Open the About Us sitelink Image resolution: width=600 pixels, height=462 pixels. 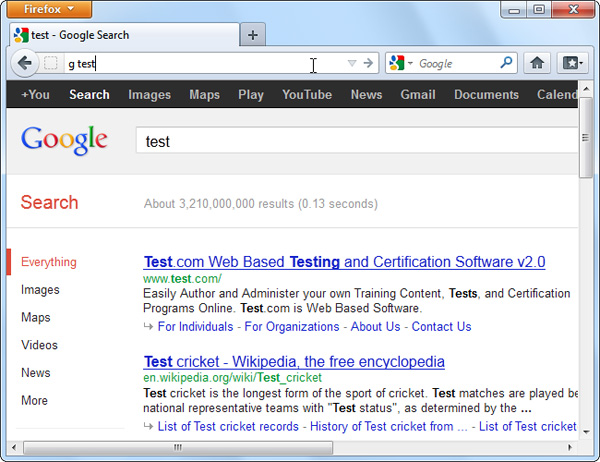(375, 327)
